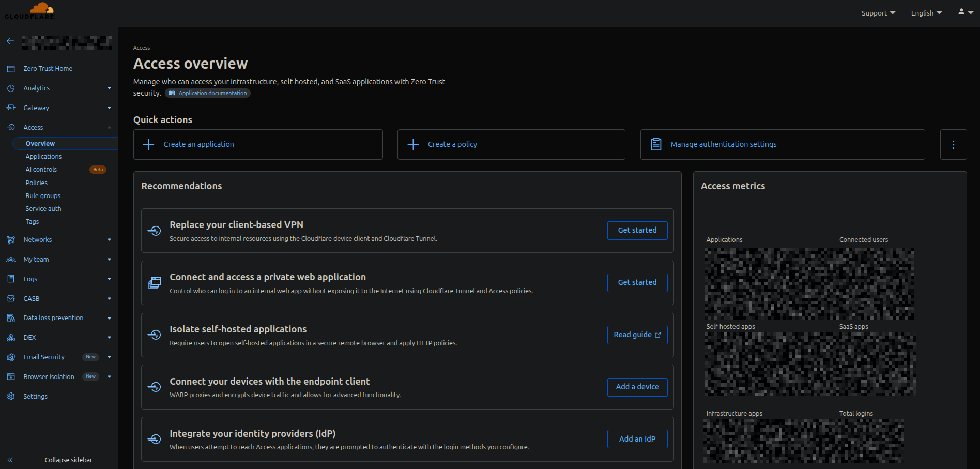Click the DEX icon in sidebar
The image size is (980, 469).
[11, 338]
